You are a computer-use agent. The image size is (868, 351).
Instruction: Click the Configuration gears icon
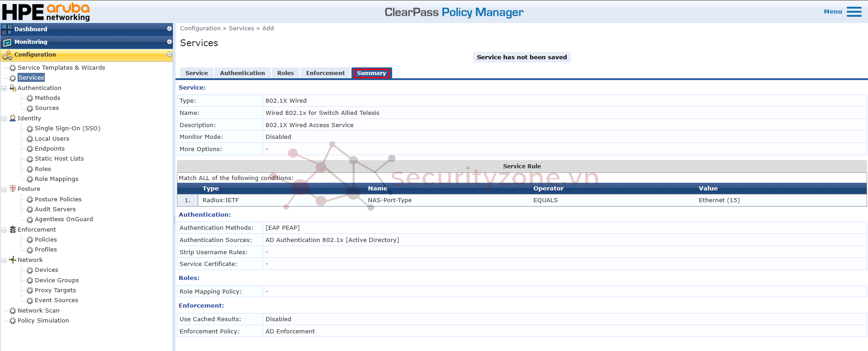(x=7, y=55)
